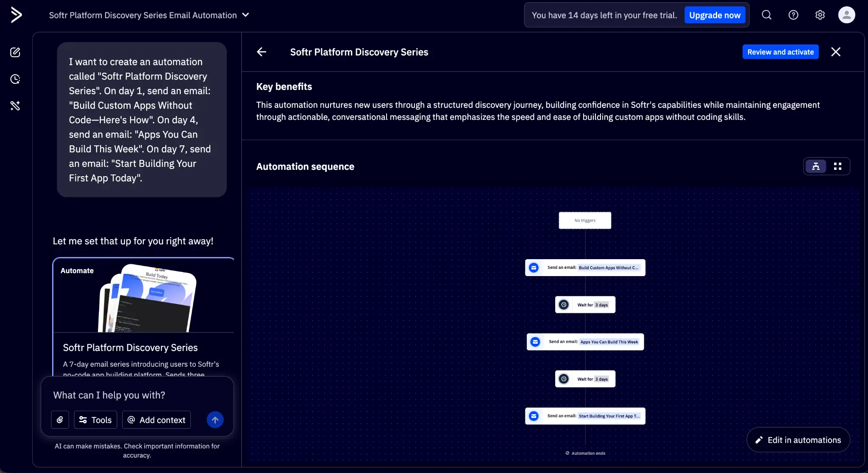
Task: Select the 'Apps You Can Build This Week' email label
Action: (609, 342)
